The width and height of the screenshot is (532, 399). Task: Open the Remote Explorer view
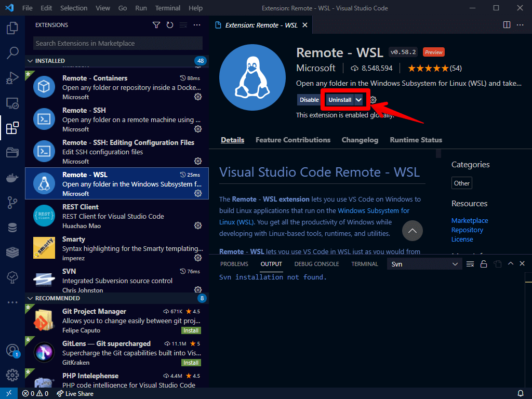[x=12, y=103]
